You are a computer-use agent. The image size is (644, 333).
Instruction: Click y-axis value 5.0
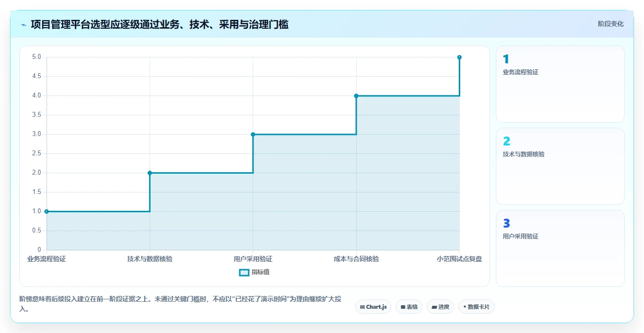(x=37, y=57)
